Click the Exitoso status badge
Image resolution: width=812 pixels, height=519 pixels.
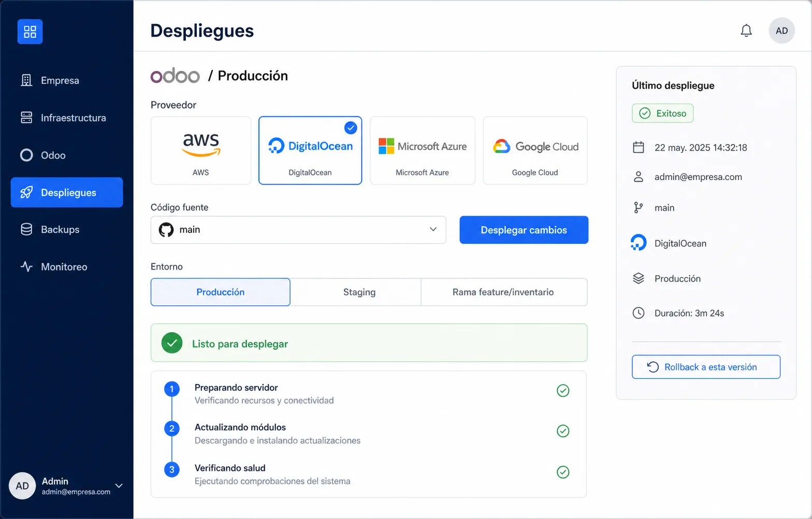pos(662,113)
